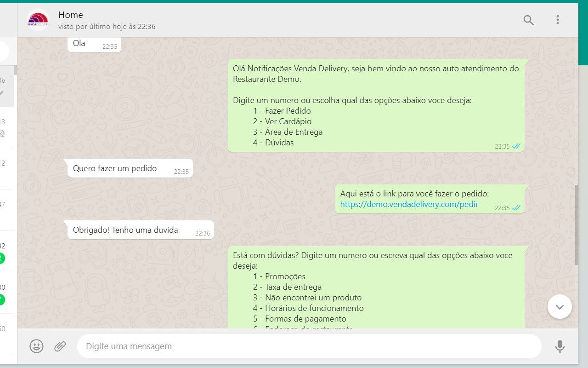Screen dimensions: 588x368
Task: Click the '1 - Fazer Pedido' option text
Action: 282,111
